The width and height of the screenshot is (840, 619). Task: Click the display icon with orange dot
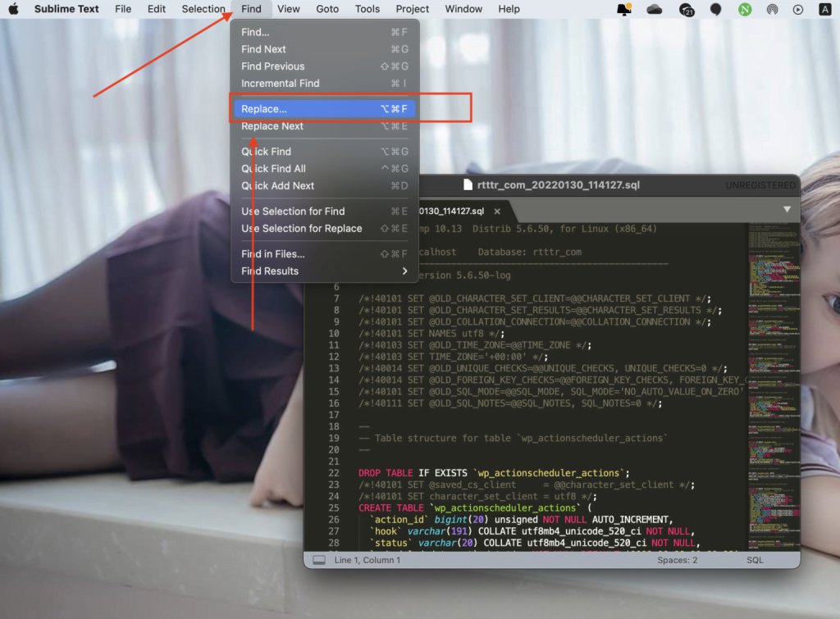coord(626,9)
